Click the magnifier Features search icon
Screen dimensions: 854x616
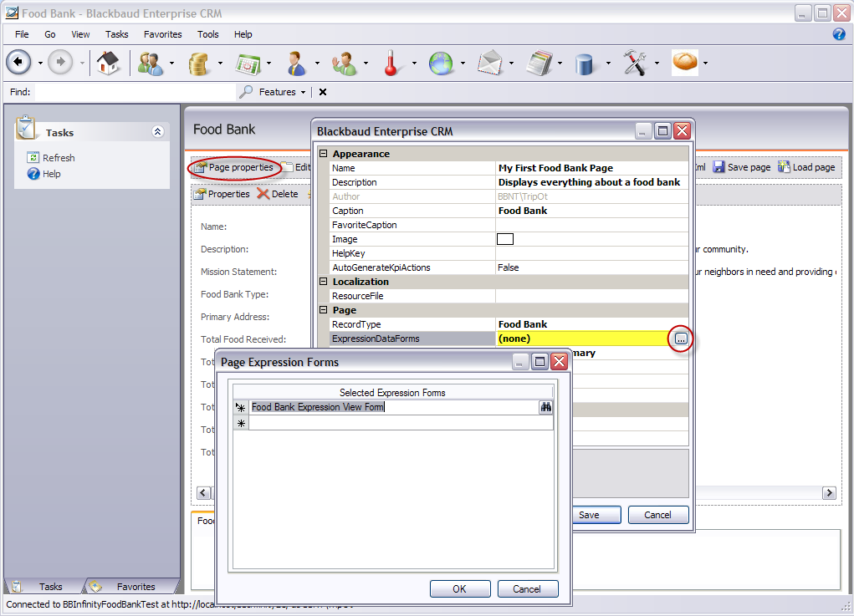click(x=246, y=91)
